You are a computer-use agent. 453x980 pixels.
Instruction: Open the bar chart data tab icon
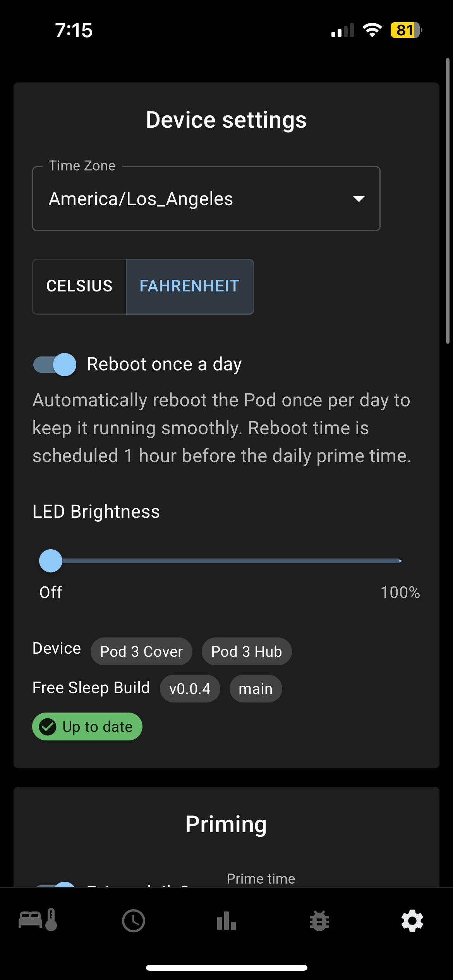(226, 921)
